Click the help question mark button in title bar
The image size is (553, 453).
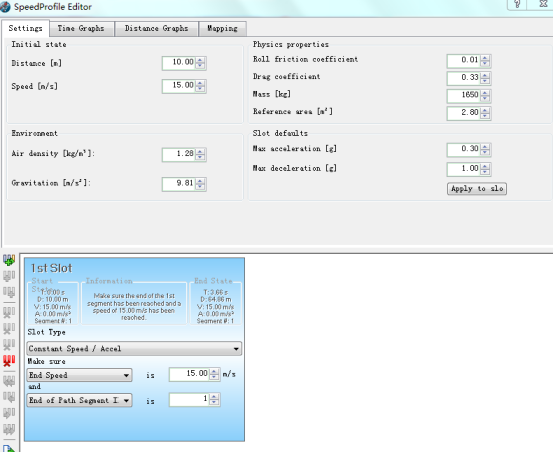517,4
